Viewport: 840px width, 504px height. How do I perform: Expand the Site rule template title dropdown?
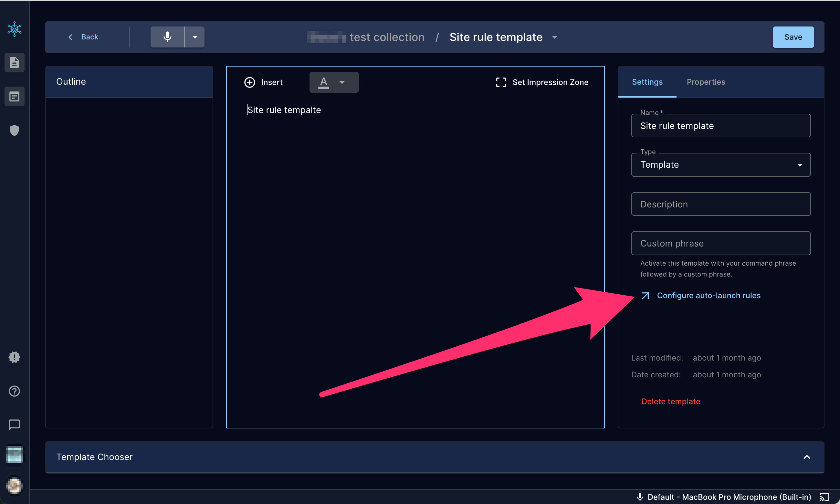pyautogui.click(x=554, y=37)
